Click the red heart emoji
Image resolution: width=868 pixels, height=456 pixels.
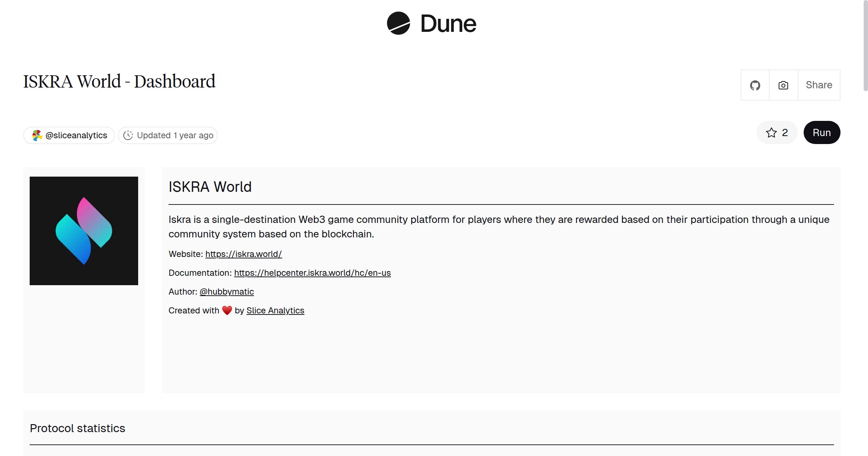tap(227, 311)
